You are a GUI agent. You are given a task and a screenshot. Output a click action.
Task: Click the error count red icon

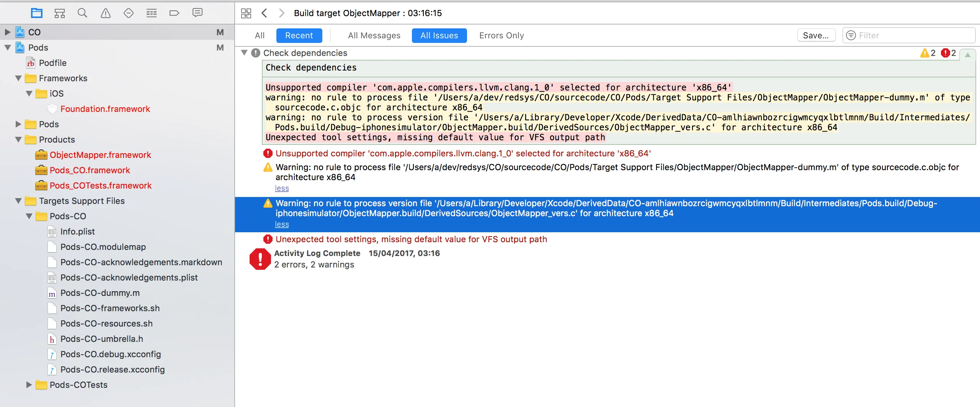pos(945,53)
